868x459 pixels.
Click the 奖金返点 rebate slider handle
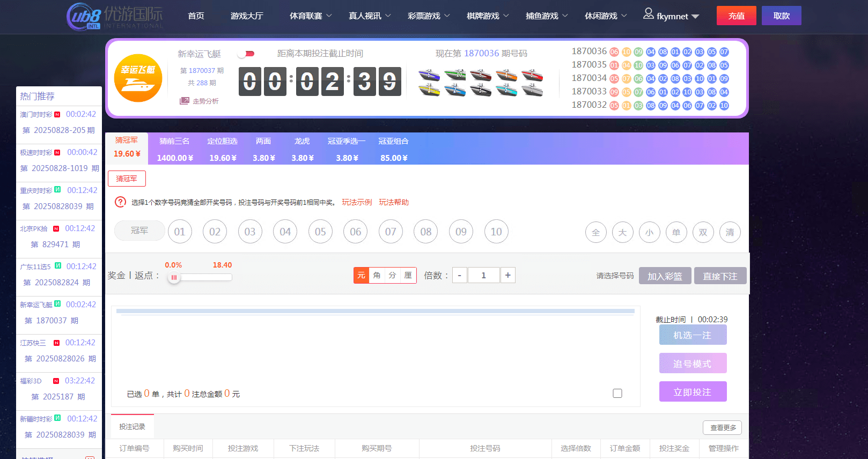[x=174, y=277]
